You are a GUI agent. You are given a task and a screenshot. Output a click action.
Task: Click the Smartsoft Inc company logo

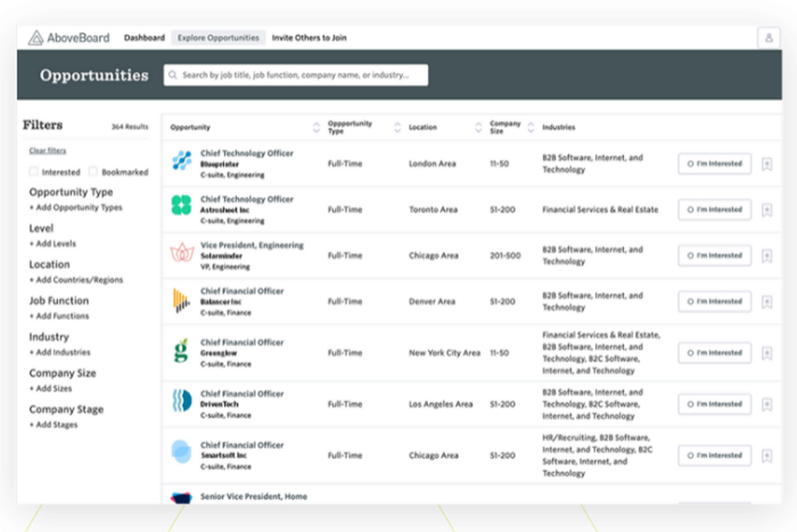pyautogui.click(x=181, y=452)
